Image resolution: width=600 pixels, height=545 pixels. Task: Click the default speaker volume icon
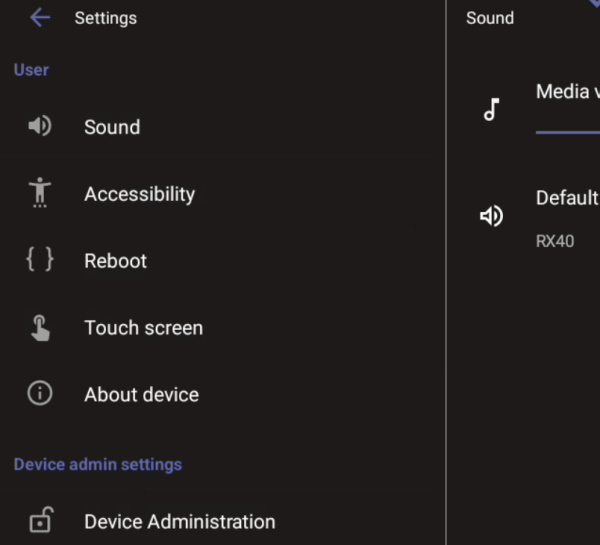coord(491,216)
